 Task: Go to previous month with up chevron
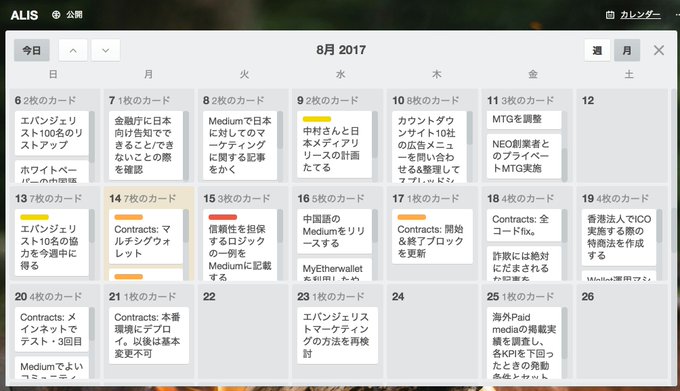tap(73, 50)
